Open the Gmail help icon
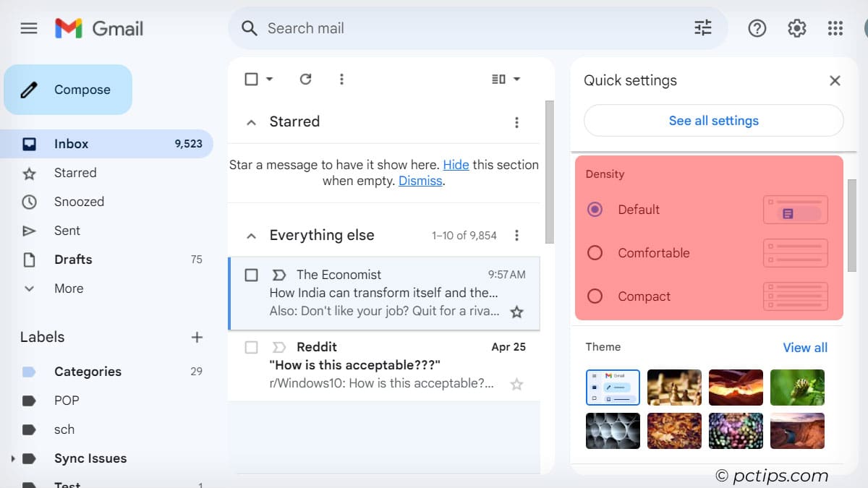This screenshot has height=488, width=868. [757, 28]
